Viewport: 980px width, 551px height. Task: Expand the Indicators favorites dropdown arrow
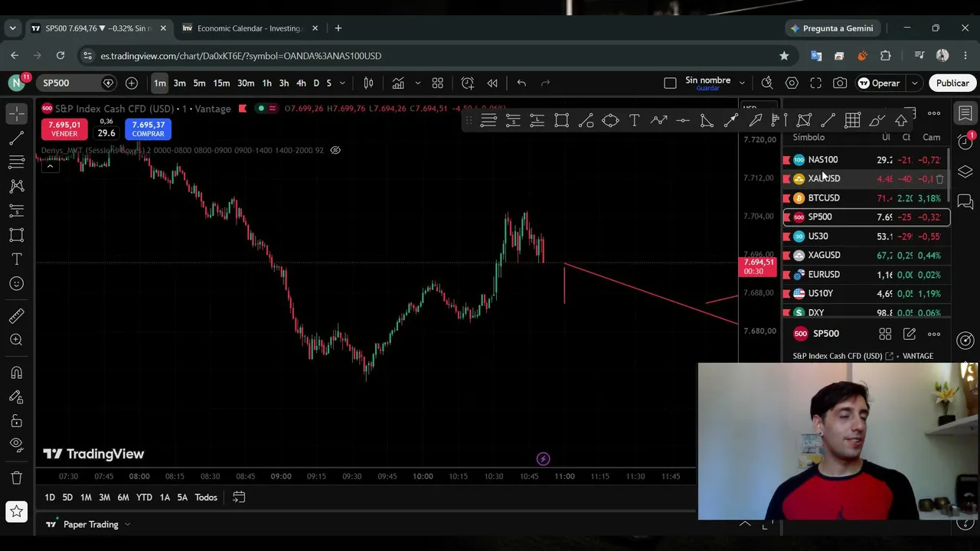[417, 83]
